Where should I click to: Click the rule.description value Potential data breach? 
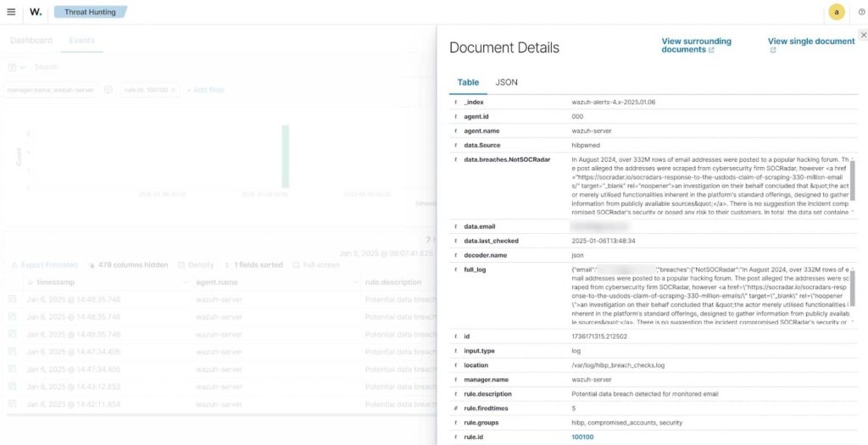point(644,394)
